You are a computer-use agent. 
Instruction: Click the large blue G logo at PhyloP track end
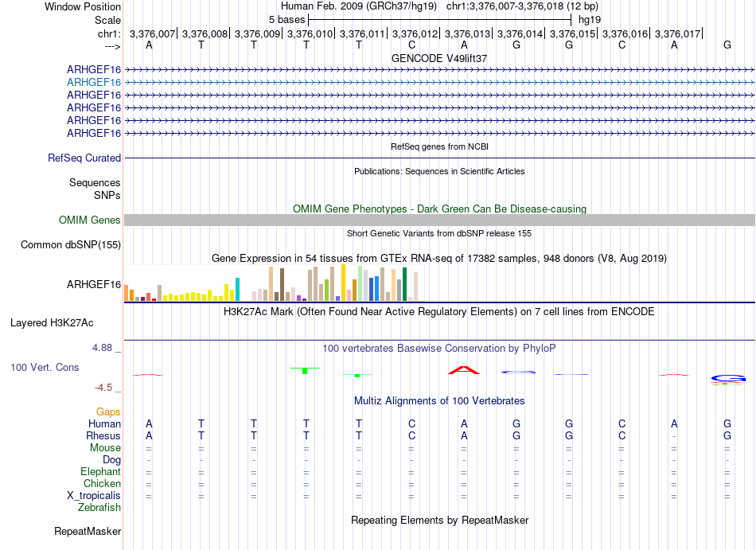click(728, 378)
